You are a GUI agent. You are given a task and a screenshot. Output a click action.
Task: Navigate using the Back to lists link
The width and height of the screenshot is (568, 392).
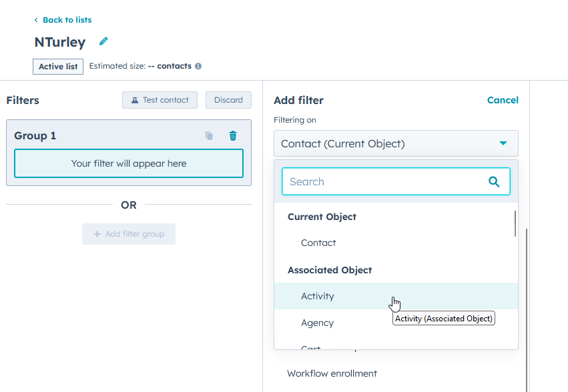pyautogui.click(x=67, y=19)
